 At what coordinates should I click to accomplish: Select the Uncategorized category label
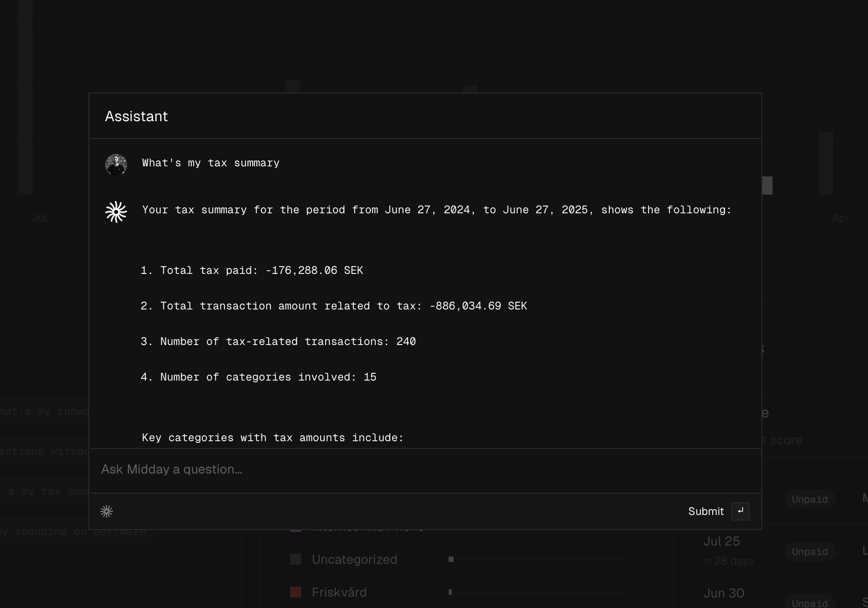(354, 559)
